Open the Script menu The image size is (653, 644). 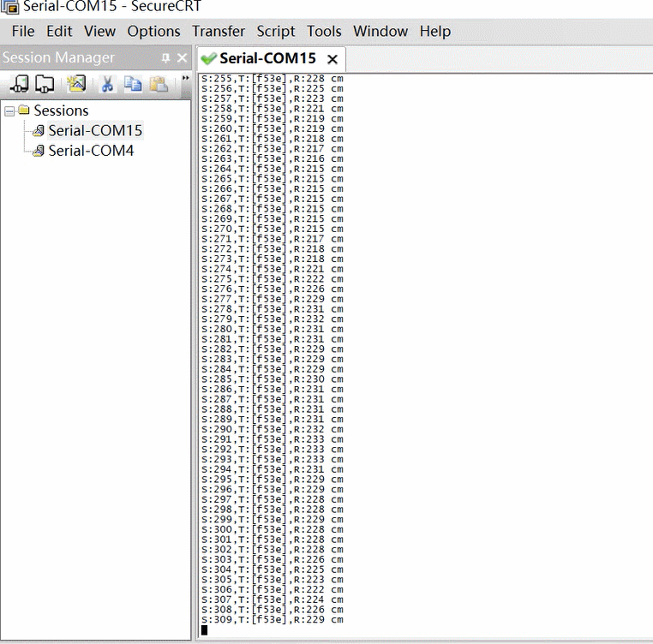point(276,31)
